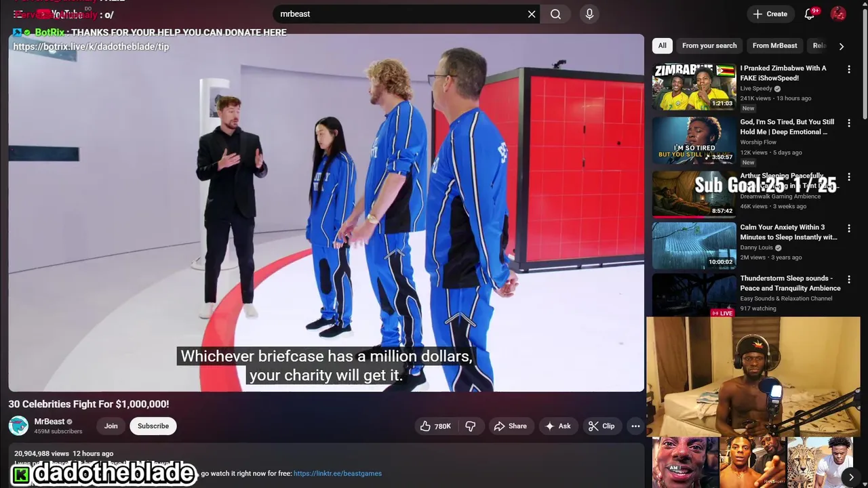Open the first Shorts thumbnail with close-up face
The height and width of the screenshot is (488, 868).
click(685, 463)
